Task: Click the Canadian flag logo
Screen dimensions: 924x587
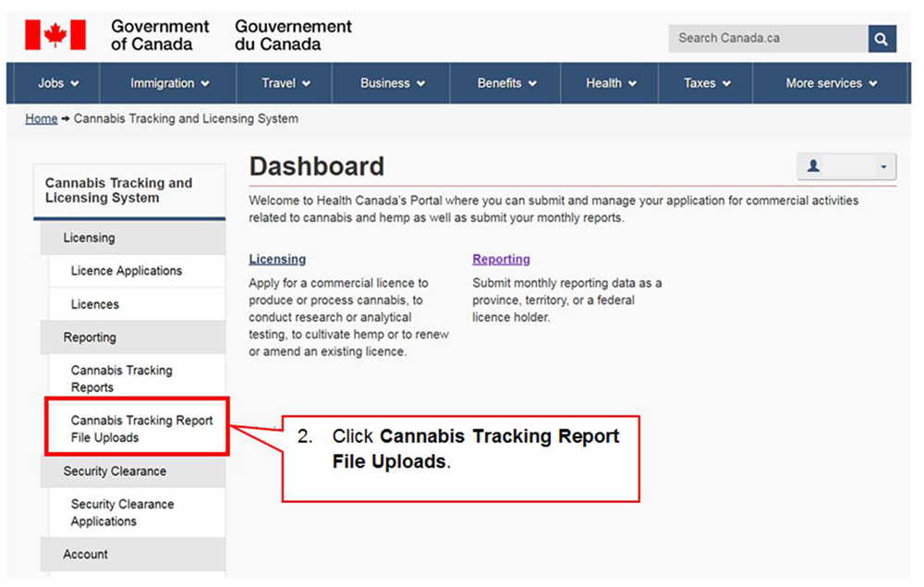Action: pyautogui.click(x=55, y=35)
